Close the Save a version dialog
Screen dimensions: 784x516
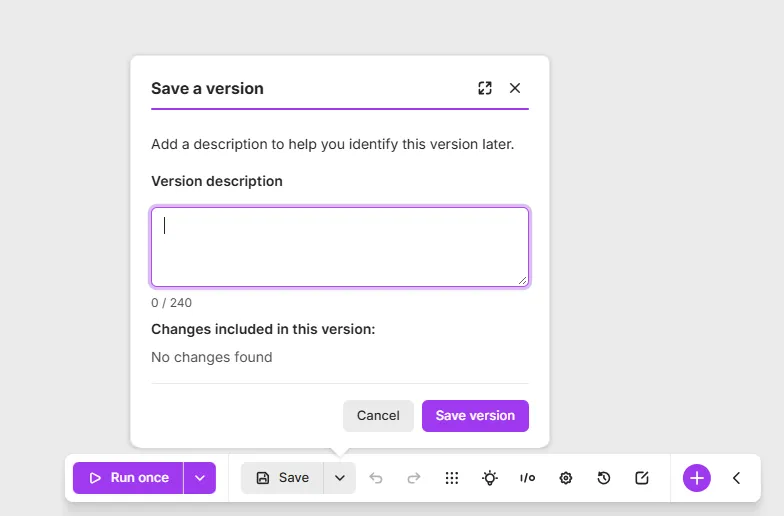514,88
